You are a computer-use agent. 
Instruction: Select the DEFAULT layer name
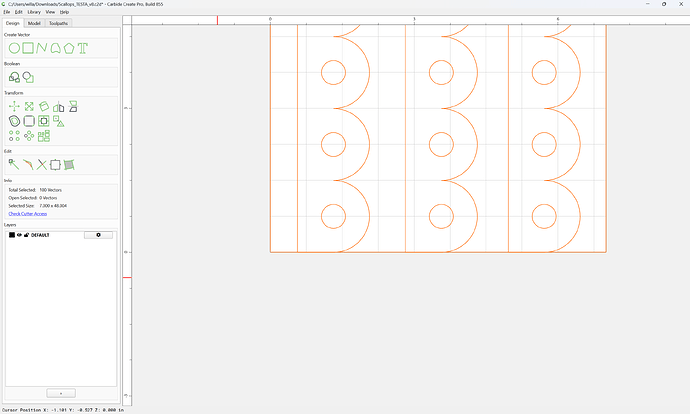pyautogui.click(x=40, y=235)
